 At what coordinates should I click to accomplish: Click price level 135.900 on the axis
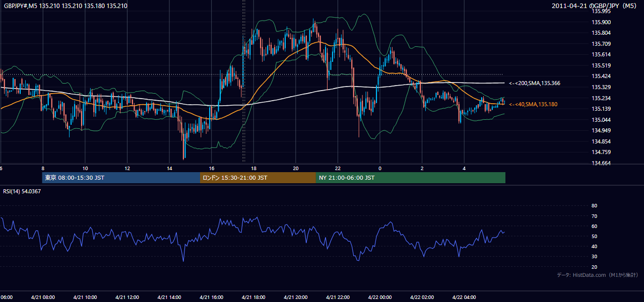601,22
